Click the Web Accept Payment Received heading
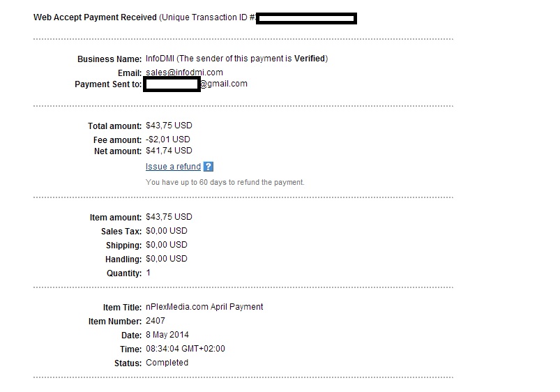 click(95, 17)
